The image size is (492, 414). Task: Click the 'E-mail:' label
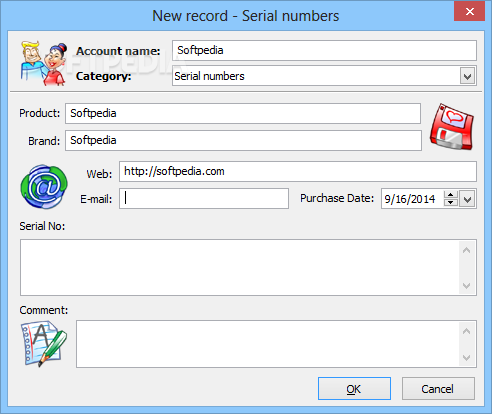pyautogui.click(x=96, y=199)
